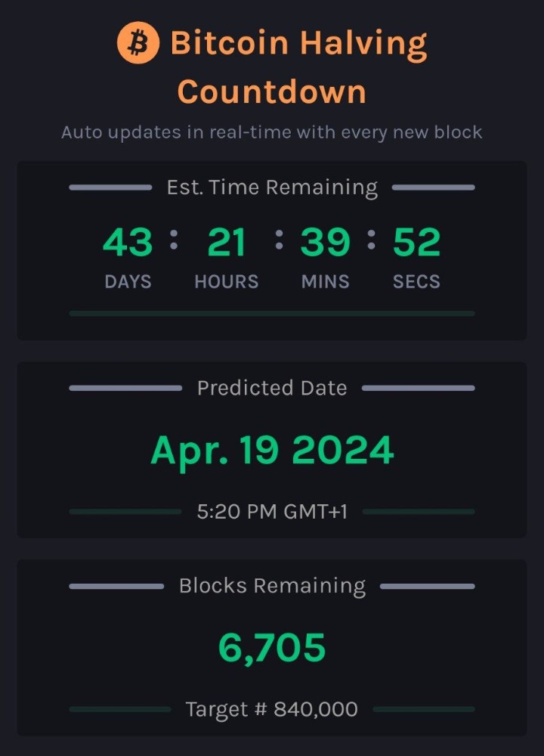The image size is (544, 756).
Task: Click the Bitcoin Halving Countdown title
Action: (298, 67)
